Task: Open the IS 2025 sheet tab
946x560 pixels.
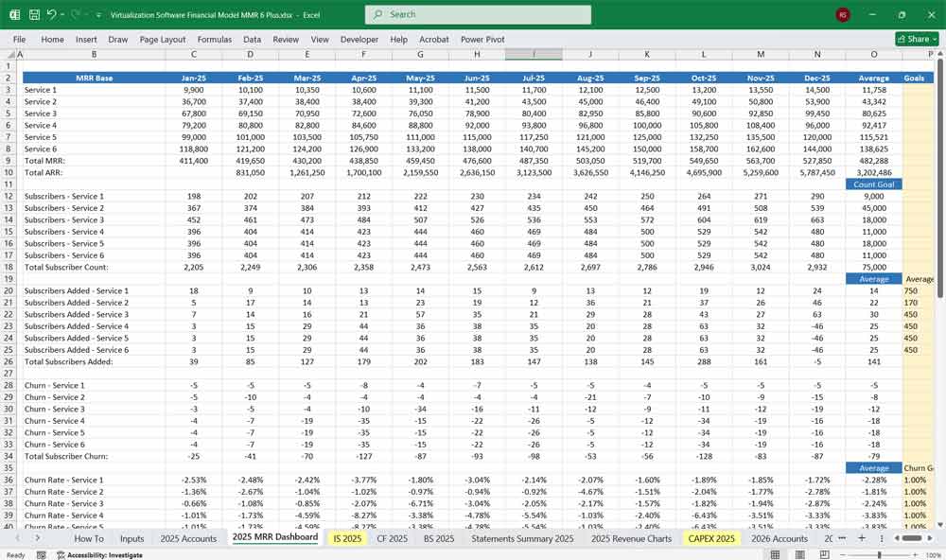Action: tap(347, 538)
